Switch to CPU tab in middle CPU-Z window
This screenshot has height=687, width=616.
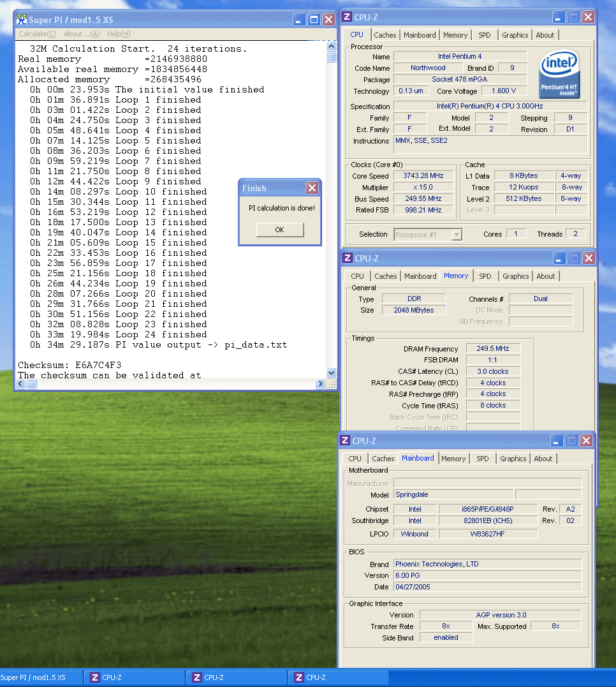click(357, 276)
